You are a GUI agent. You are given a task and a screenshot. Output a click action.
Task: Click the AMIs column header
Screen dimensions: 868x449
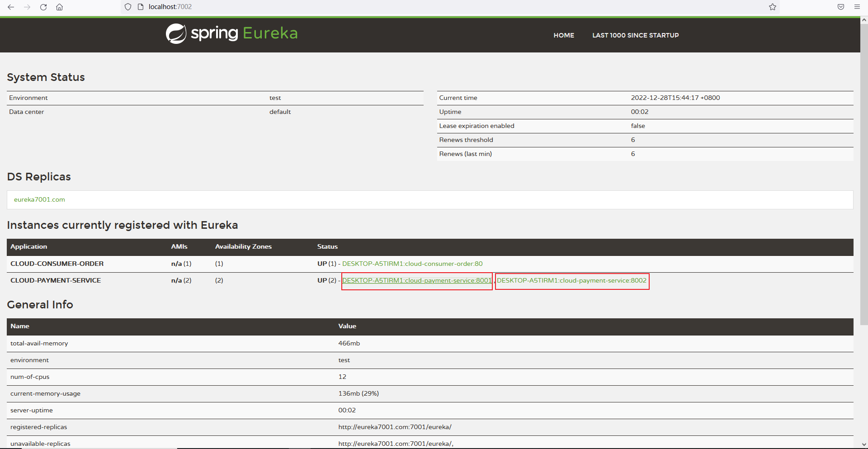point(179,246)
